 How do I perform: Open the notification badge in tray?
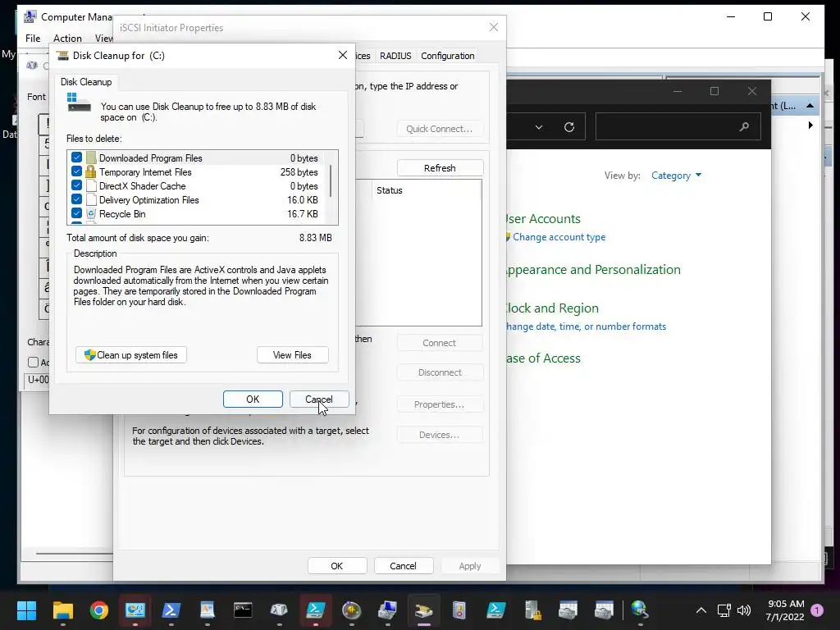pos(818,610)
